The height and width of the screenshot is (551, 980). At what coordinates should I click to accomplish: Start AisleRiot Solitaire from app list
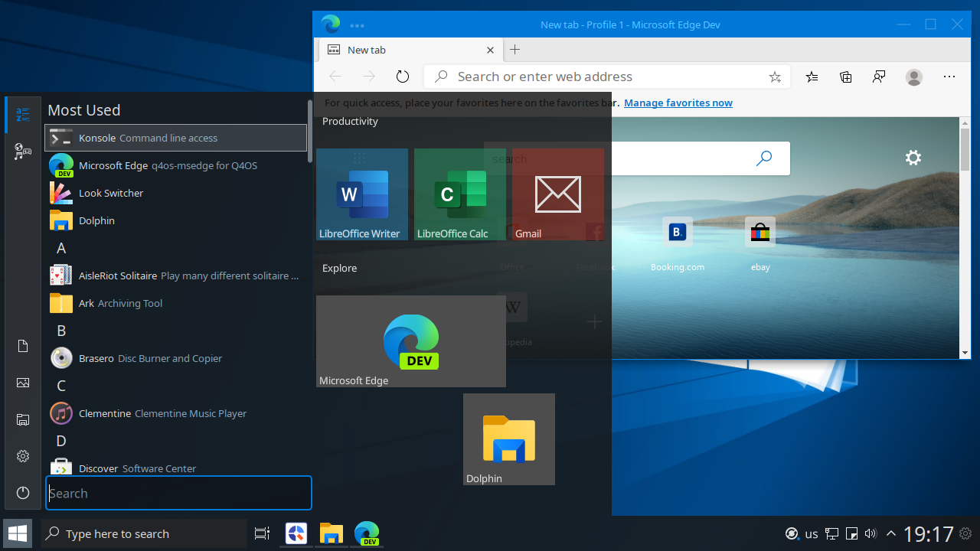click(176, 275)
